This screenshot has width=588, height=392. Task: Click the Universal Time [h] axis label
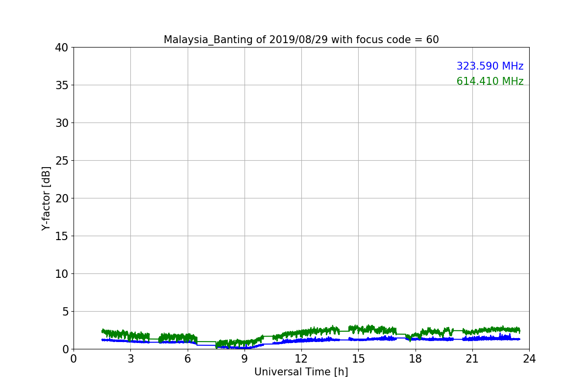301,372
